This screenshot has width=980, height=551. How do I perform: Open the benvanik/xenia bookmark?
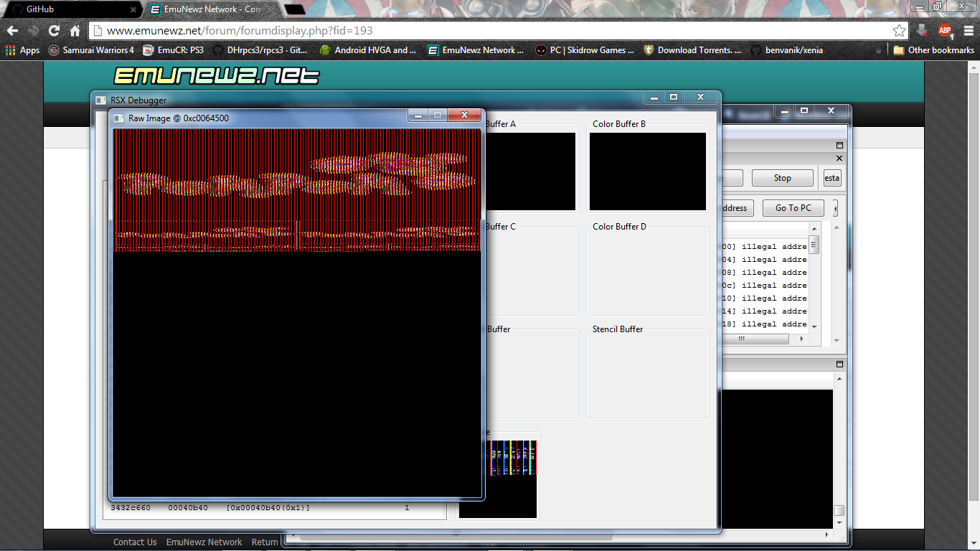pos(786,50)
